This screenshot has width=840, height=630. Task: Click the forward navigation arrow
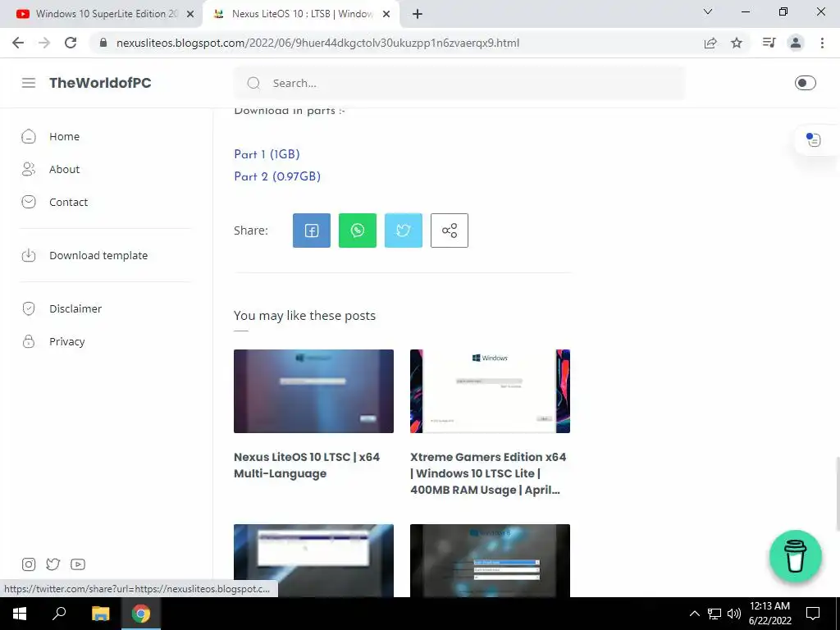44,43
